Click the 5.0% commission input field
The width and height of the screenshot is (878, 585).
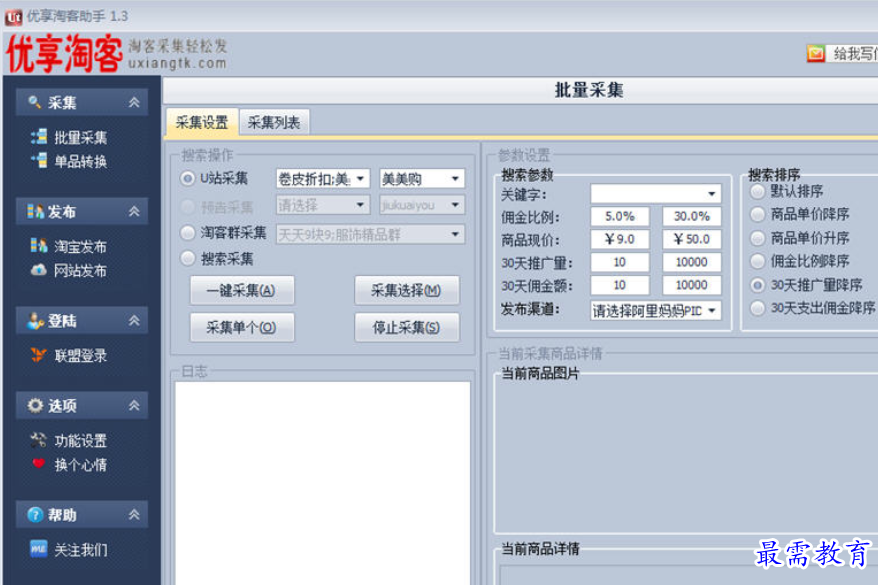(619, 216)
